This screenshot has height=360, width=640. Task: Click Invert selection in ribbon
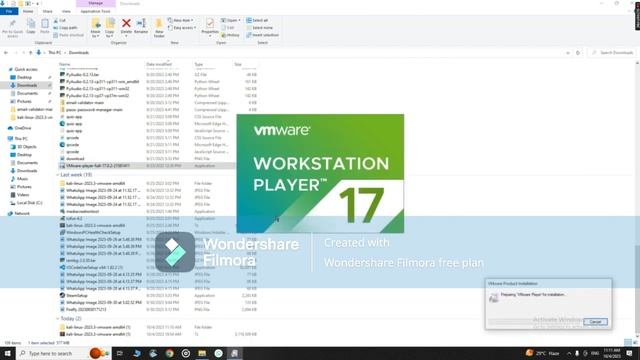pyautogui.click(x=262, y=35)
